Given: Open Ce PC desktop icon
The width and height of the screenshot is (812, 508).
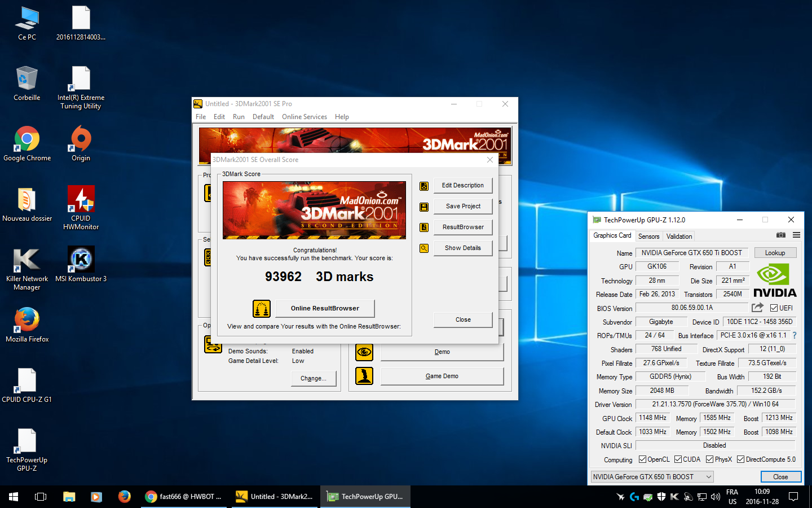Looking at the screenshot, I should tap(27, 24).
